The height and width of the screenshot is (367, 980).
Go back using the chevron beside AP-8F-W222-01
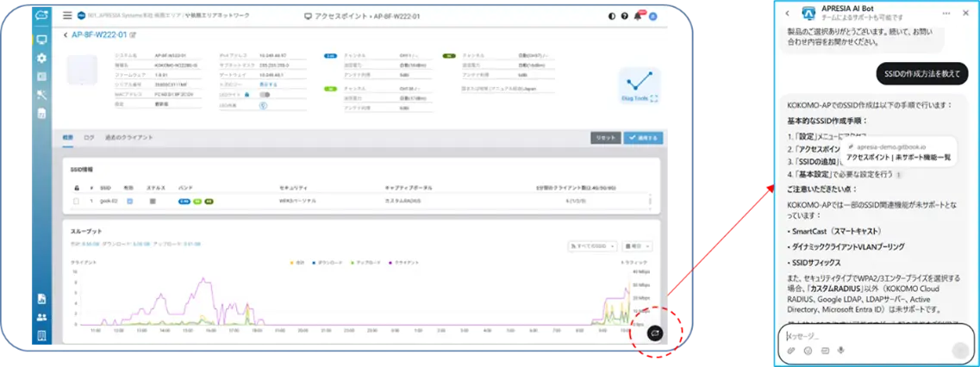point(66,34)
